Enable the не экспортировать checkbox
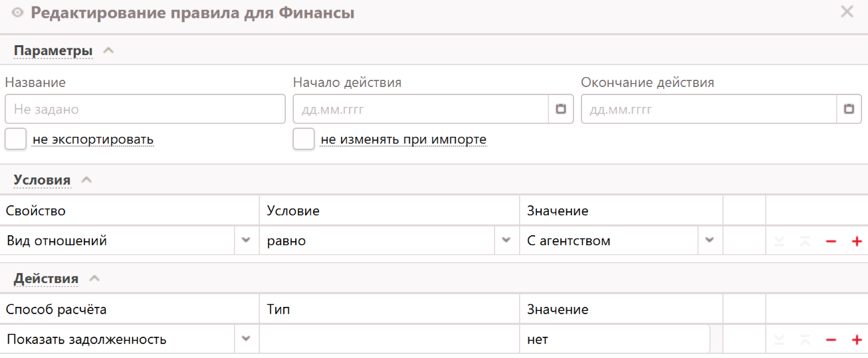Image resolution: width=868 pixels, height=358 pixels. (15, 139)
